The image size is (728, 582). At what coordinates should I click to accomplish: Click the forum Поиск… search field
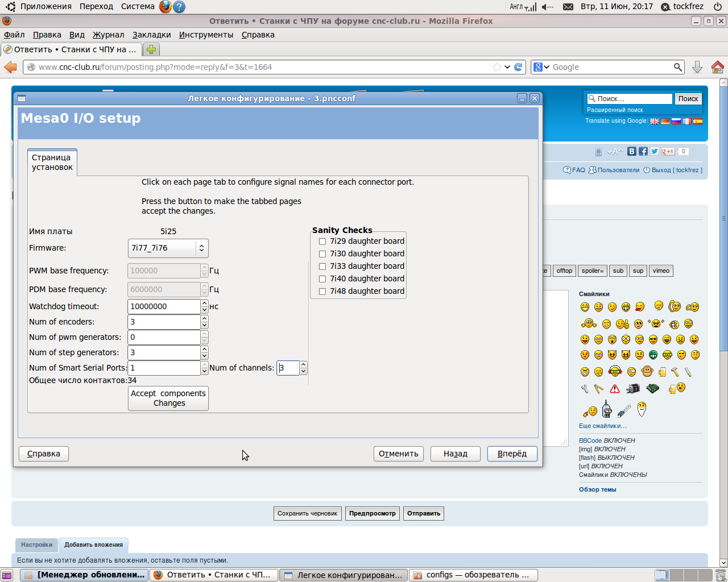click(x=630, y=99)
